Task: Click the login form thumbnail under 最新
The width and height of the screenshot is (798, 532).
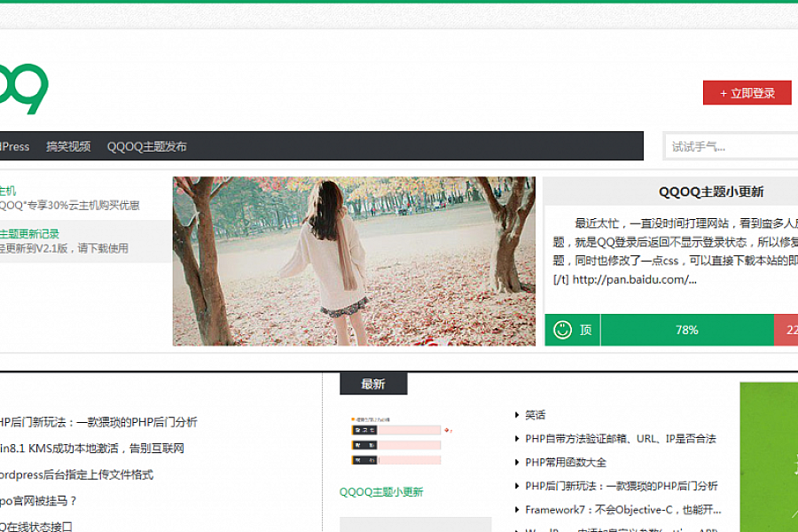Action: point(401,441)
